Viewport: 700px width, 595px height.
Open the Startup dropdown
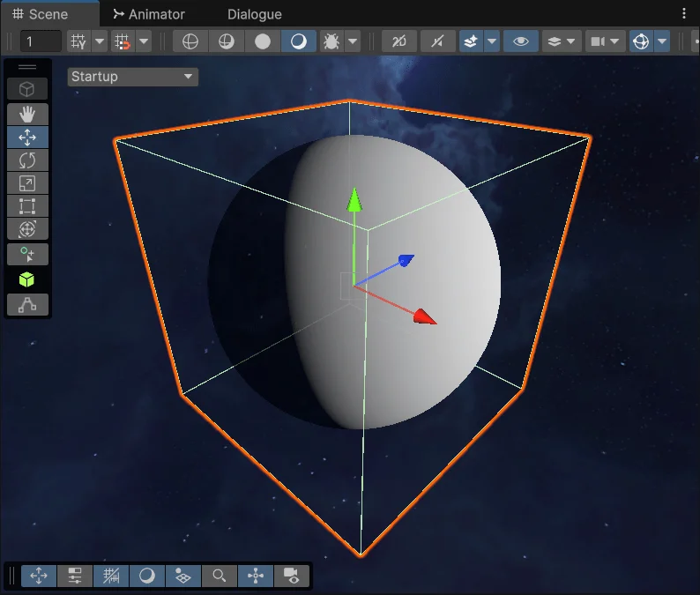pyautogui.click(x=132, y=77)
